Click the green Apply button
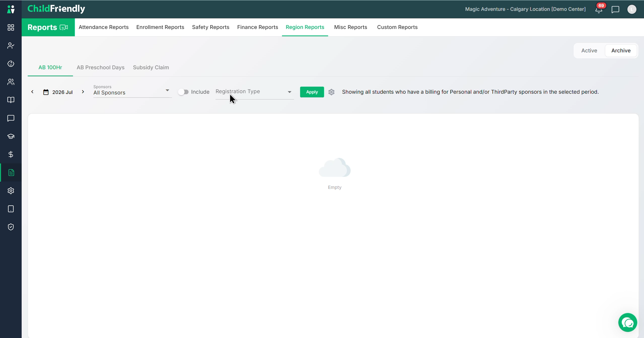644x338 pixels. 312,92
